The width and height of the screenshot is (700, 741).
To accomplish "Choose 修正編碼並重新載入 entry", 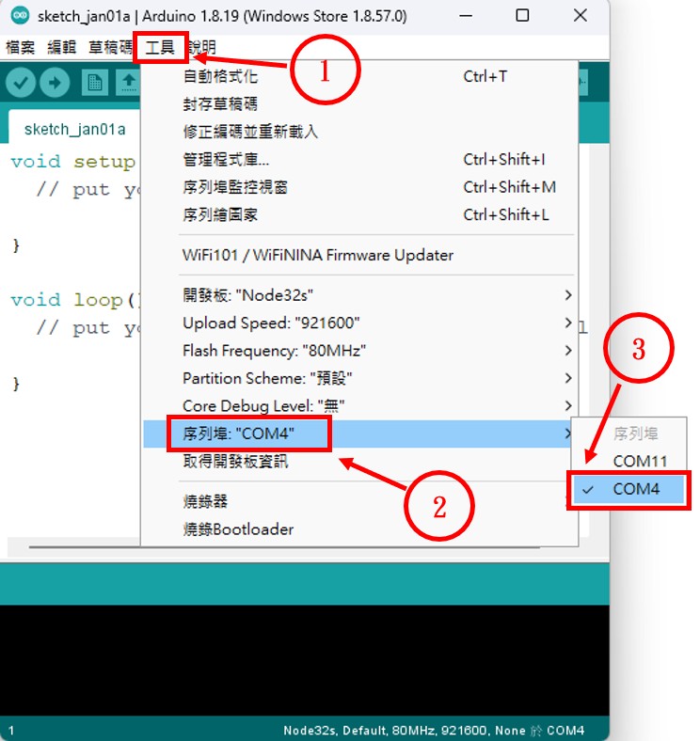I will coord(359,132).
